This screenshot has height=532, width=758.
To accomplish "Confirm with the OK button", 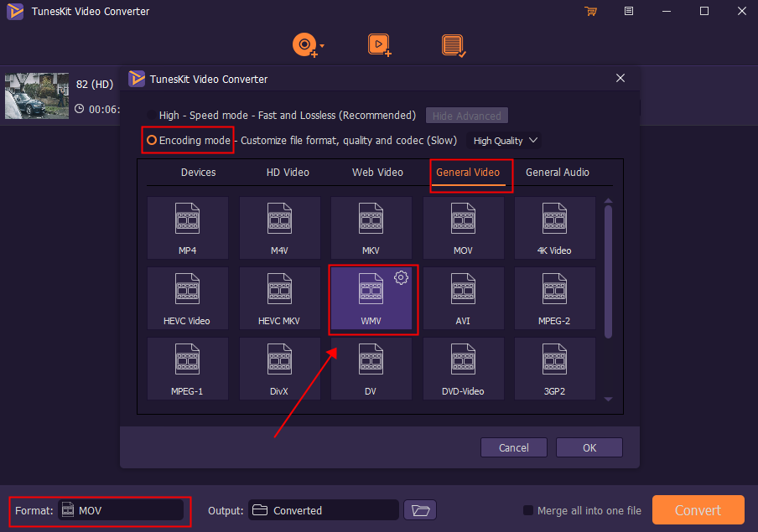I will point(589,447).
